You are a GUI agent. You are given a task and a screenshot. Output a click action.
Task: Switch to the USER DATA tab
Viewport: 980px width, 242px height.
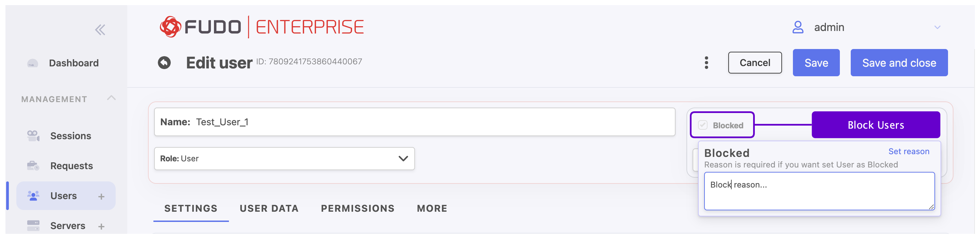pyautogui.click(x=269, y=209)
